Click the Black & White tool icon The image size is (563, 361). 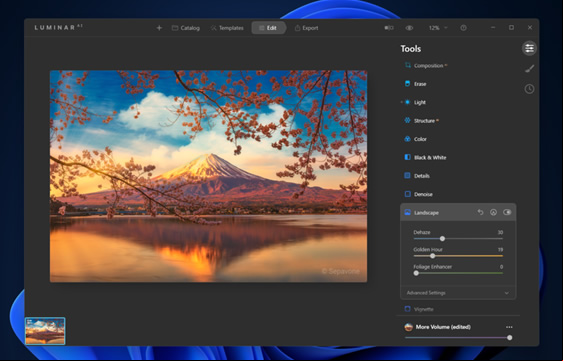coord(408,157)
